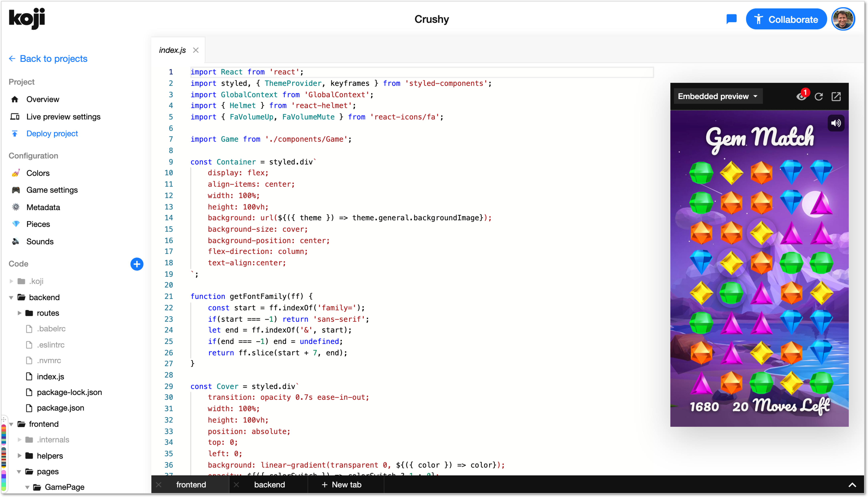Open preview in a new window
Viewport: 868px width, 497px height.
pyautogui.click(x=836, y=97)
